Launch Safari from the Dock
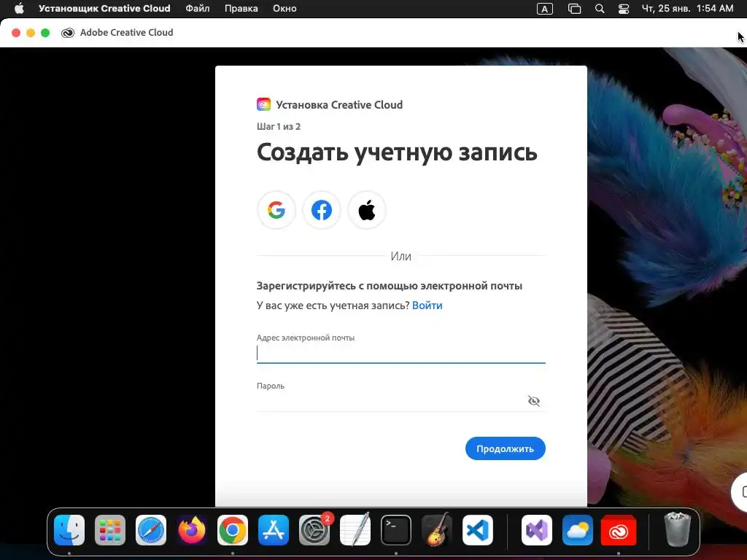Viewport: 747px width, 560px height. (151, 530)
